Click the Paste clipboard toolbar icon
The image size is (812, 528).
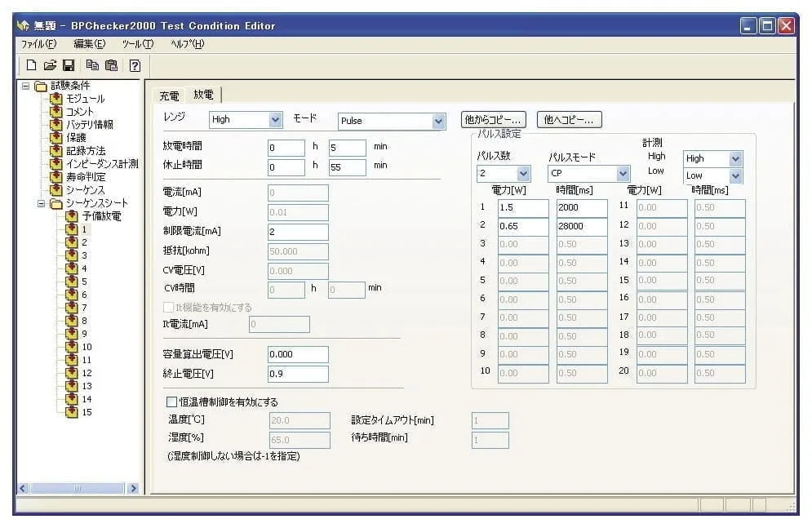point(111,65)
